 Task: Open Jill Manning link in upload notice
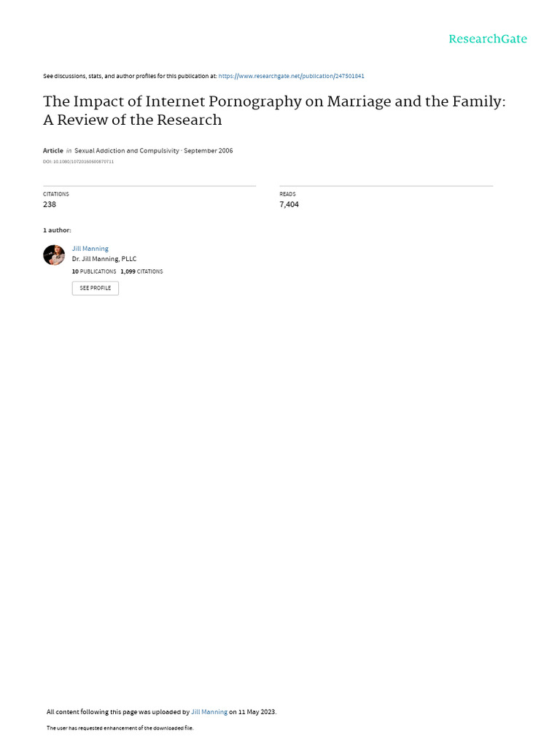point(209,712)
